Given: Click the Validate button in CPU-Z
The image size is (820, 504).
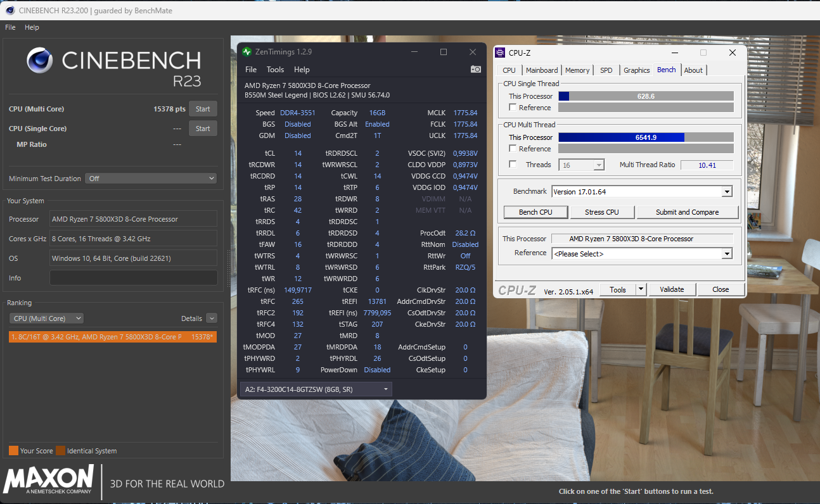Looking at the screenshot, I should pos(672,289).
